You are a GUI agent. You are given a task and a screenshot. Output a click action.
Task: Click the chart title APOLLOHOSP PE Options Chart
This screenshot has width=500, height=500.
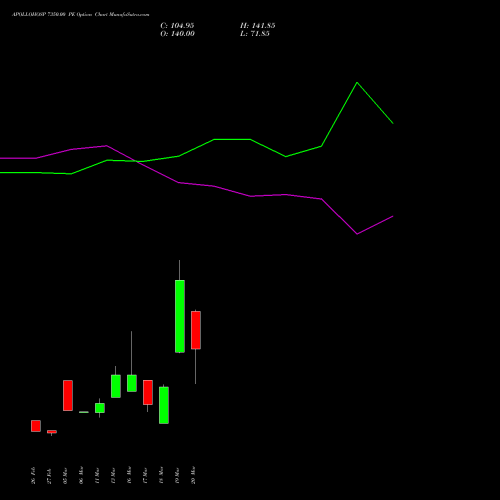81,15
